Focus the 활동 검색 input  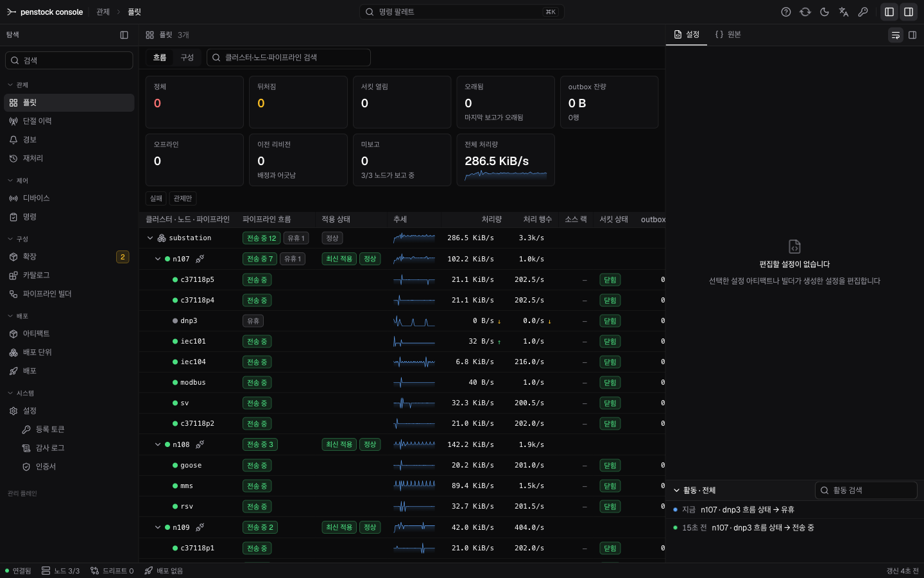tap(866, 491)
